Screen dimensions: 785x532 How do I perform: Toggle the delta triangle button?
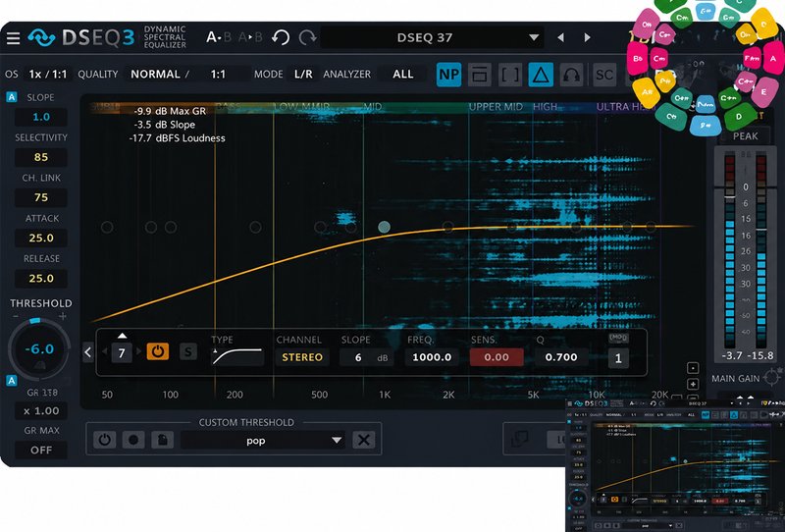[x=541, y=75]
